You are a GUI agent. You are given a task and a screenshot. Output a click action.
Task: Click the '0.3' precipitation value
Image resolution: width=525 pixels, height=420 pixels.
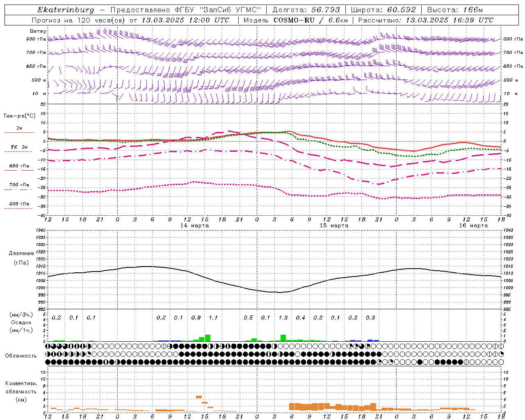click(370, 317)
